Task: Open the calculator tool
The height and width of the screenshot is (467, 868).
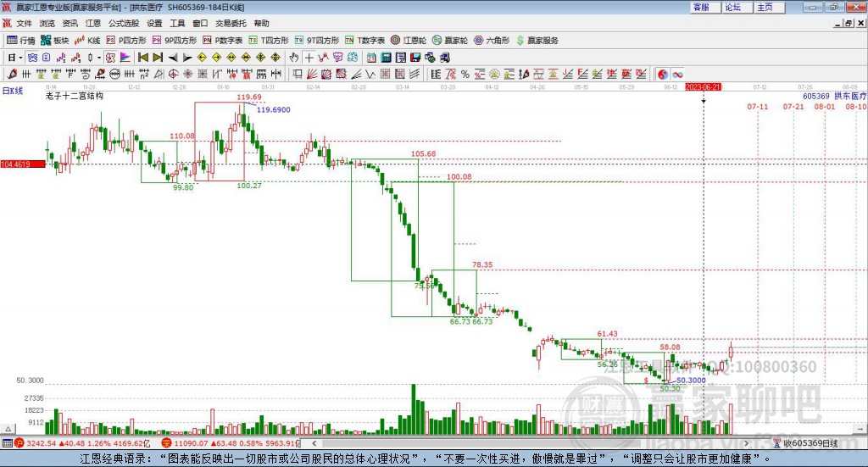Action: click(386, 58)
